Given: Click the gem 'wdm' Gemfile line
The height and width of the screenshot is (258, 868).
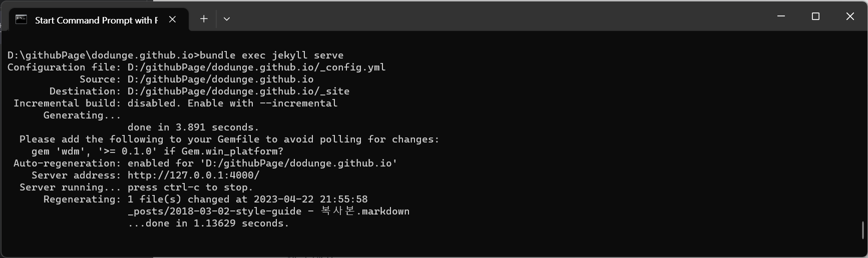Looking at the screenshot, I should click(157, 151).
